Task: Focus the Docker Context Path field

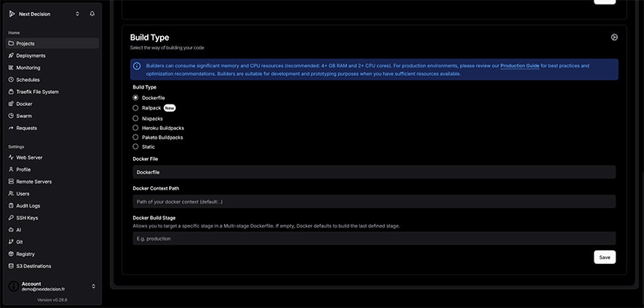Action: click(374, 201)
